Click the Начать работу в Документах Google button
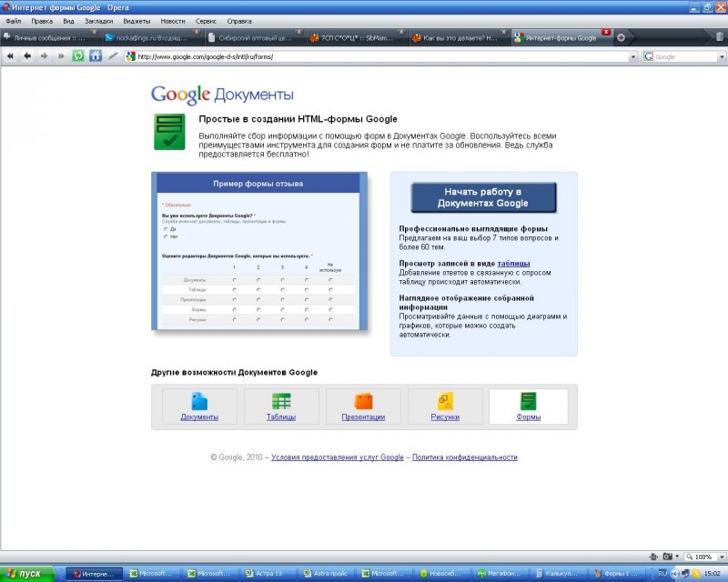This screenshot has height=582, width=728. coord(483,197)
